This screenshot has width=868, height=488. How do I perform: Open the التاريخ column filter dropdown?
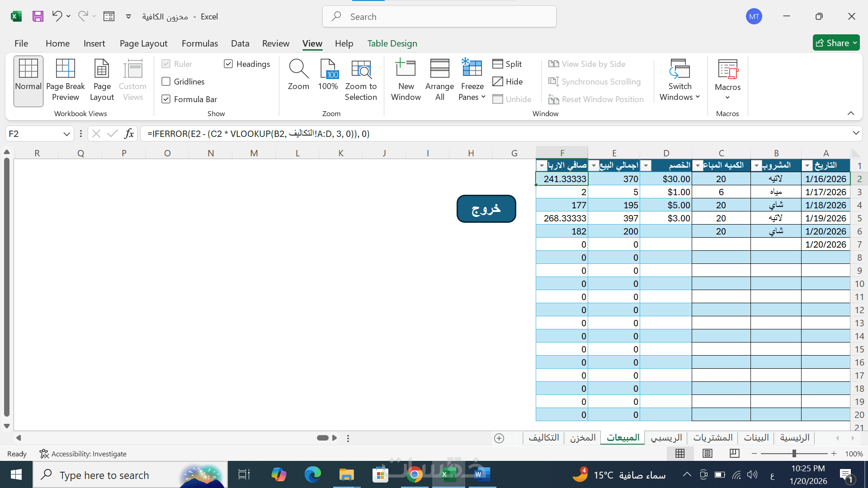[x=807, y=166]
